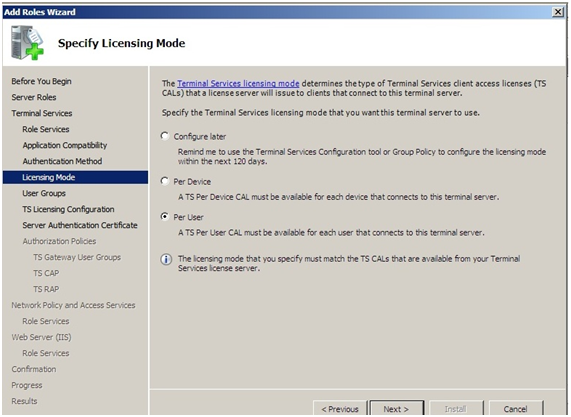
Task: Select the highlighted Licensing Mode step
Action: [x=75, y=177]
